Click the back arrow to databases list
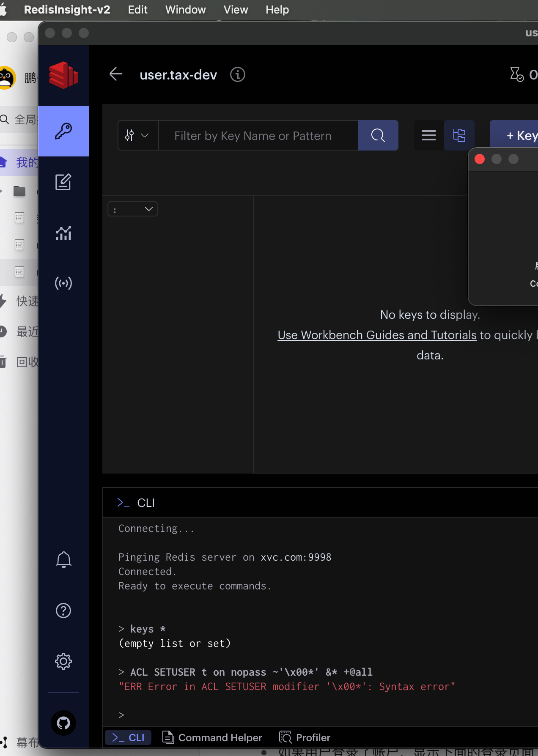This screenshot has height=756, width=538. (115, 74)
